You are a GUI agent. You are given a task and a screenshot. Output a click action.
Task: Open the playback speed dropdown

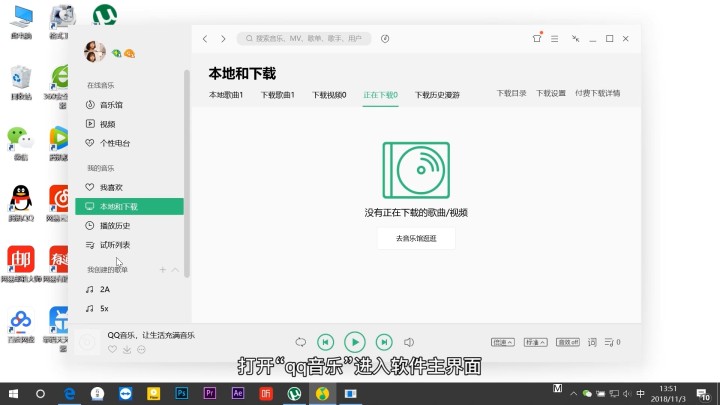click(x=503, y=342)
